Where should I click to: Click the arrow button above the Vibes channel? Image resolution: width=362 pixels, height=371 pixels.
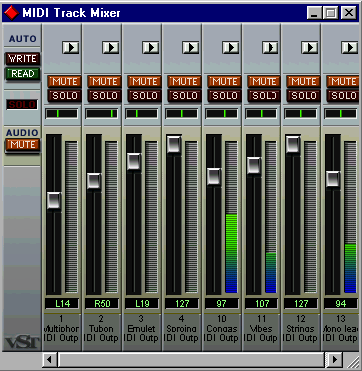point(270,47)
